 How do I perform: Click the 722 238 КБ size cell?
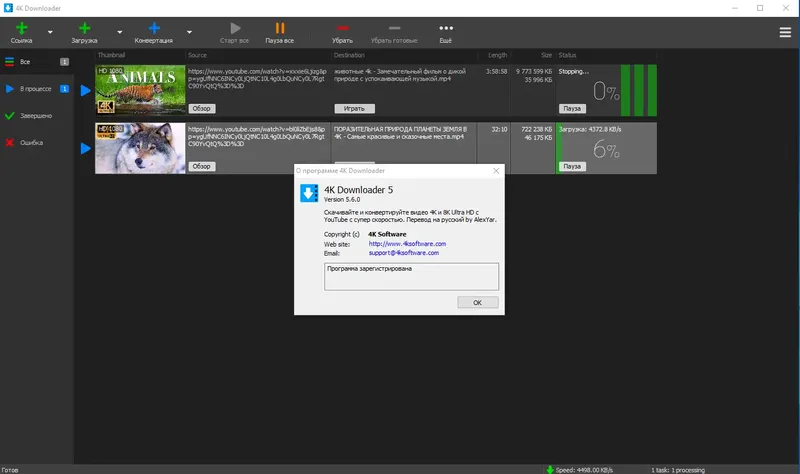pyautogui.click(x=537, y=130)
